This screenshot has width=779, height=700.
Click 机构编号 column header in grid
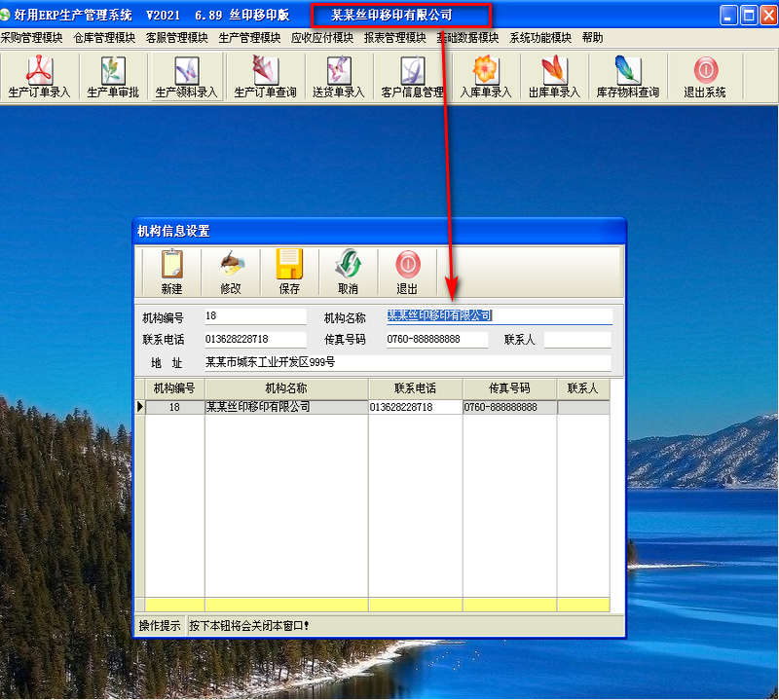(174, 388)
